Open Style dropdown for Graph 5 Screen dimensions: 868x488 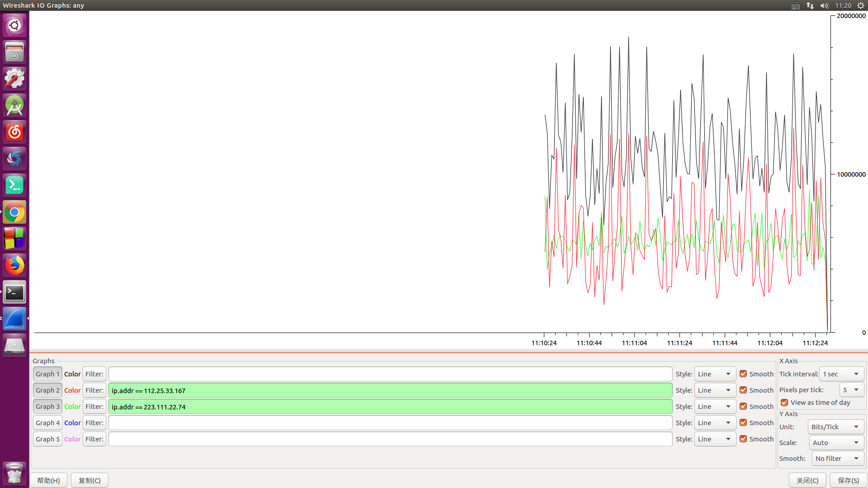pyautogui.click(x=715, y=439)
